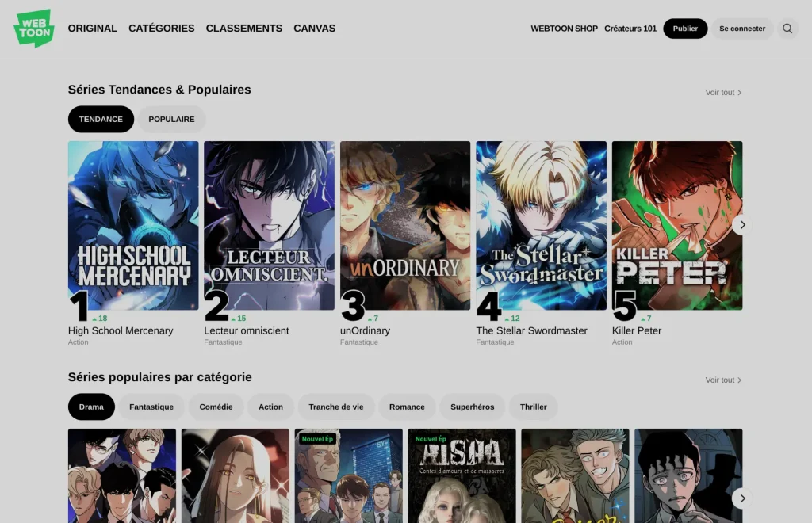Open WEBTOON SHOP
This screenshot has height=523, width=812.
pos(565,29)
